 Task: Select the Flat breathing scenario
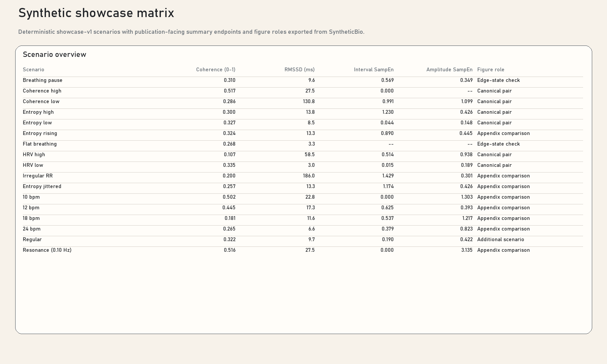39,144
